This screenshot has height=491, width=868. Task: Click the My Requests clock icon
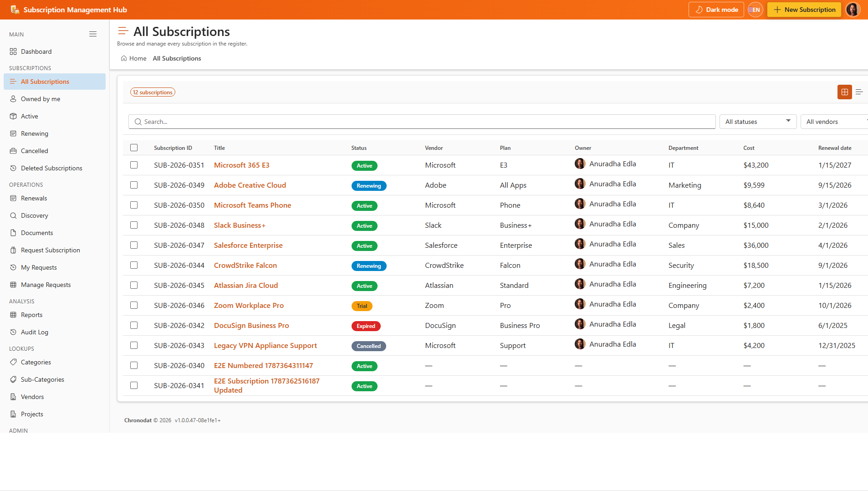click(13, 267)
